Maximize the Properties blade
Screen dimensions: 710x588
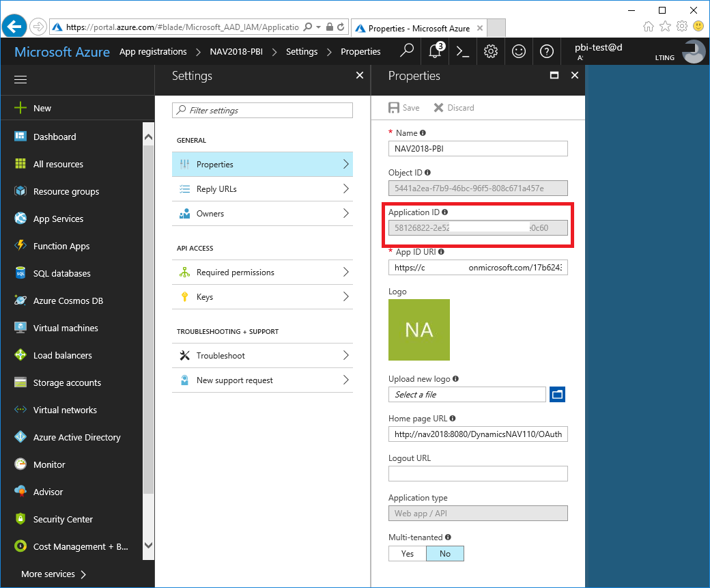click(x=554, y=75)
